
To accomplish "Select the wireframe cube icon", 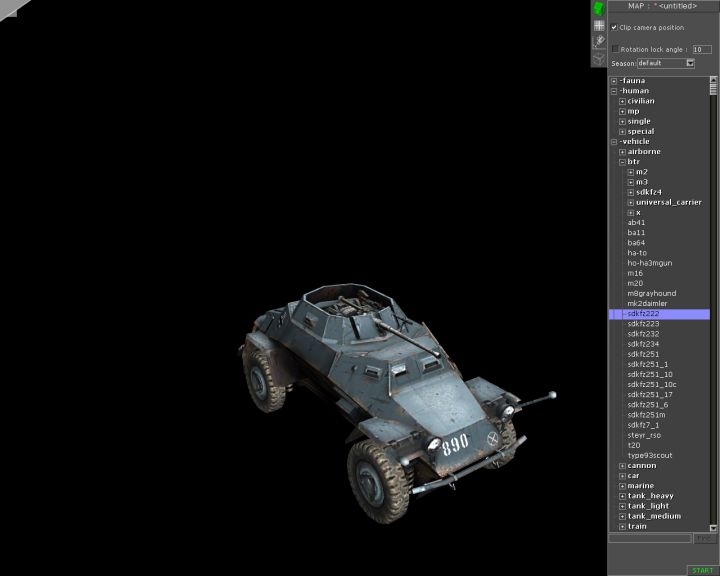I will click(599, 58).
